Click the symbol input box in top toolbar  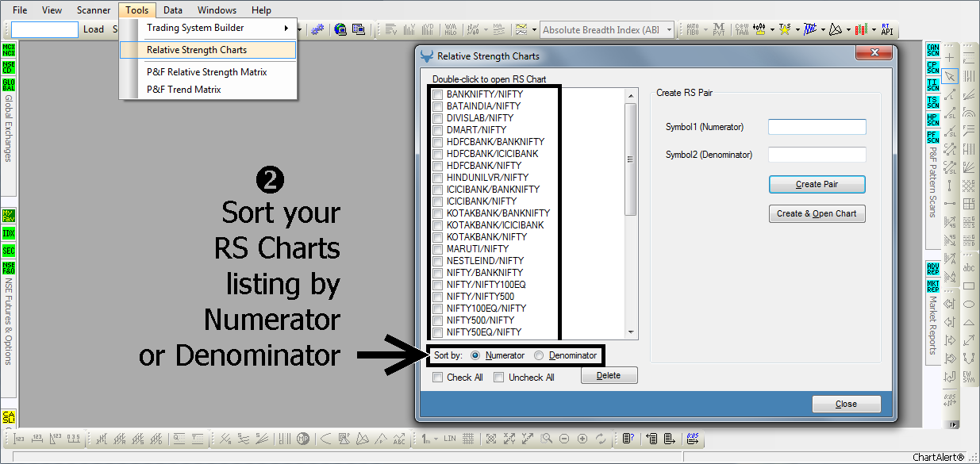pos(44,29)
